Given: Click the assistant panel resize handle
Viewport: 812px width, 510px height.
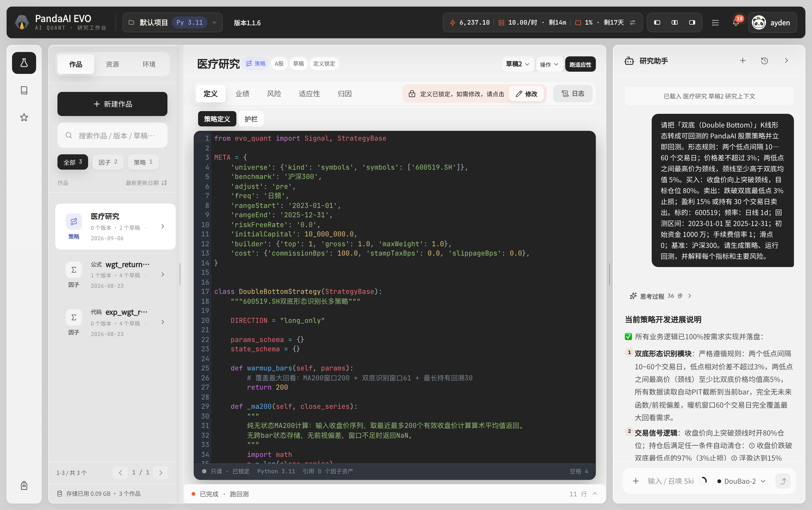Looking at the screenshot, I should (x=609, y=274).
